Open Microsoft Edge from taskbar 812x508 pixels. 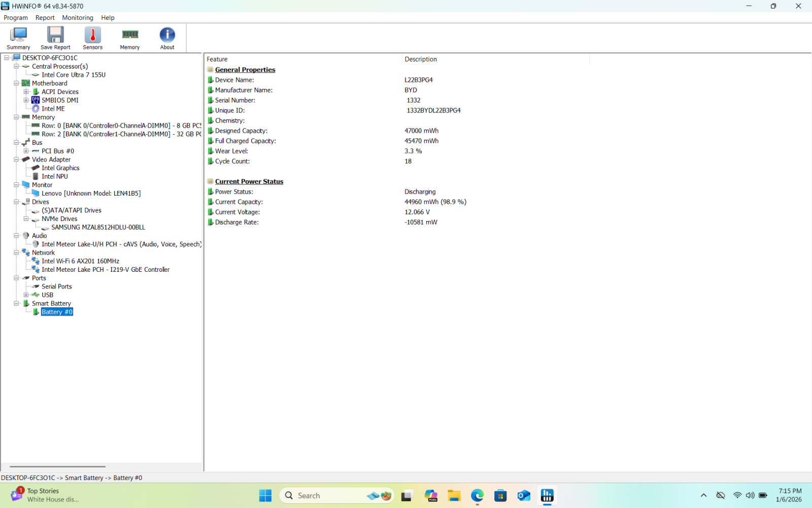click(477, 495)
